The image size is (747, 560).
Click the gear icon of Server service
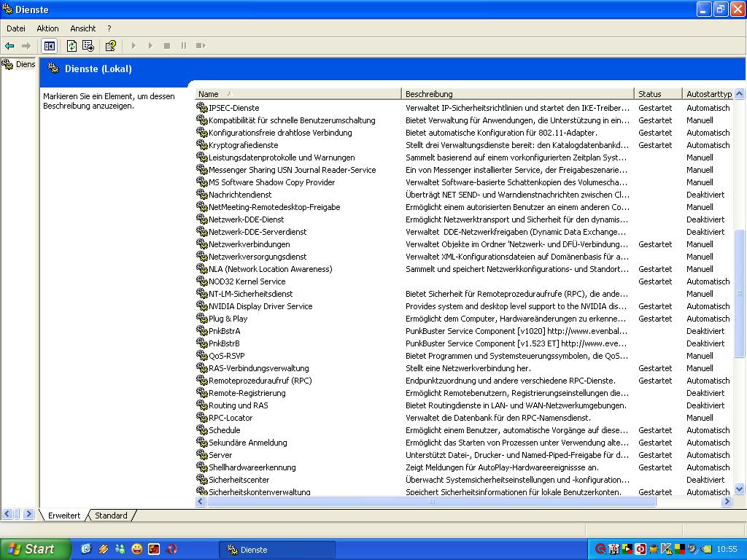click(x=202, y=454)
